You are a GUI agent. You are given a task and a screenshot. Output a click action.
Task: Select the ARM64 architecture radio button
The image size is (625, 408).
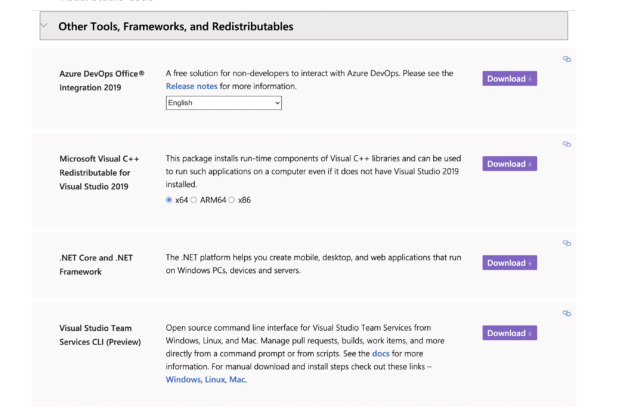pyautogui.click(x=194, y=200)
